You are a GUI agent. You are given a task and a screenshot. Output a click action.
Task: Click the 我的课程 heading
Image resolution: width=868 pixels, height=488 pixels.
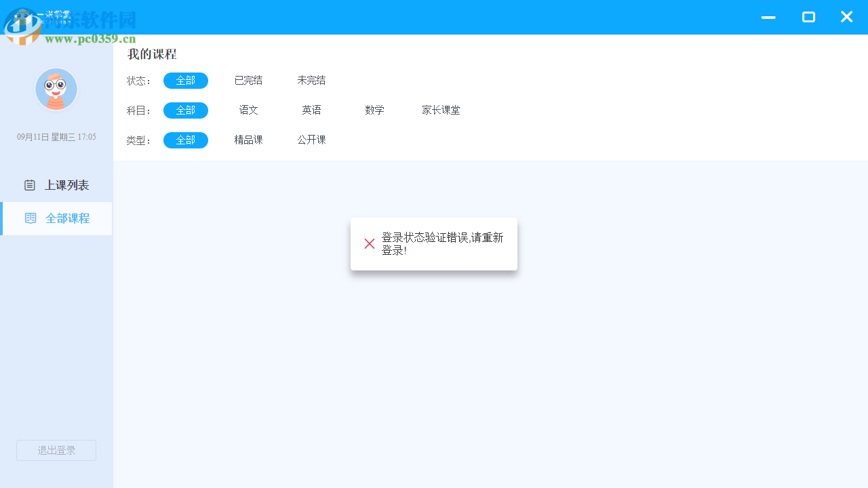(x=152, y=54)
